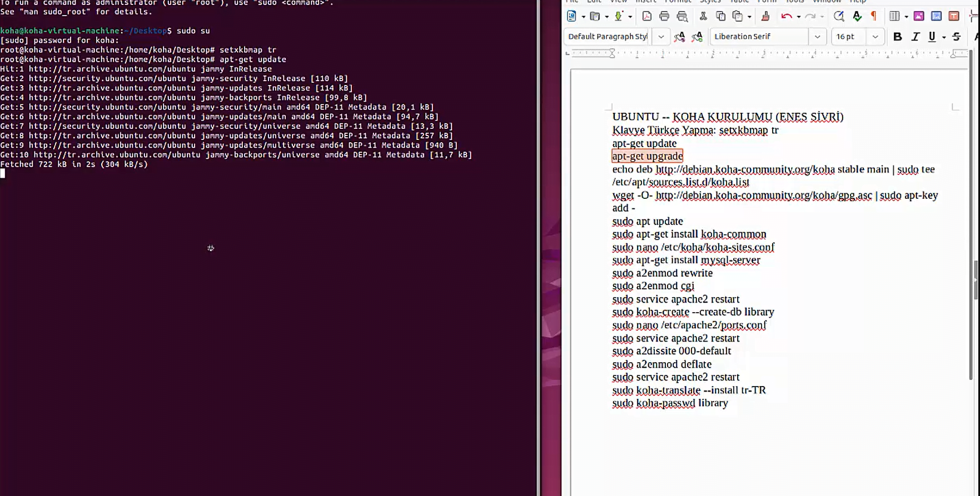Image resolution: width=980 pixels, height=496 pixels.
Task: Click the 'UBUNTU -- KOHA KURULUMU' title line
Action: point(728,117)
